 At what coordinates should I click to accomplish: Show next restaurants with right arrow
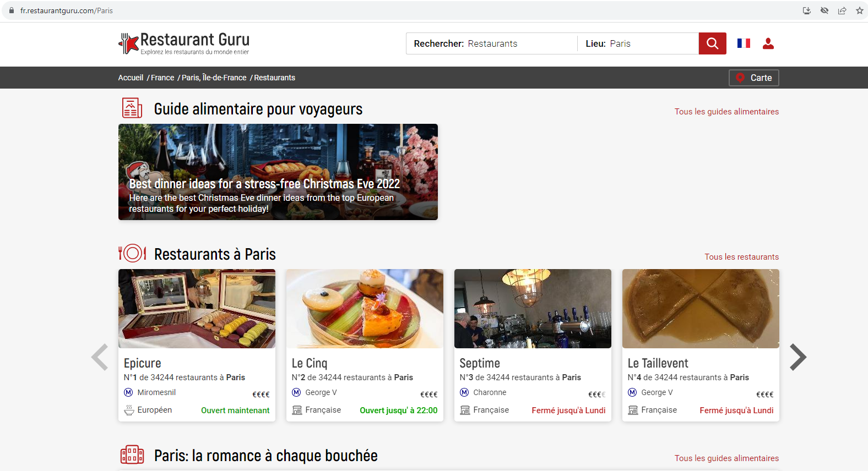(798, 358)
